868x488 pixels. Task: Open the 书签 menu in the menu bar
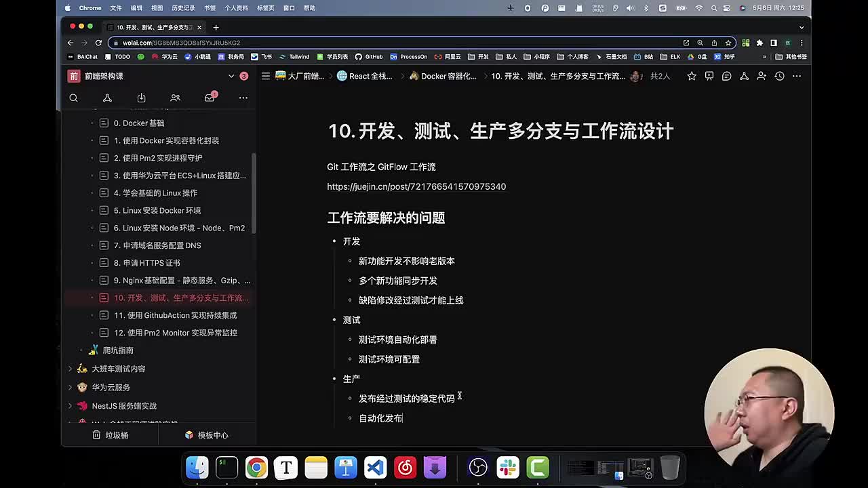point(210,8)
